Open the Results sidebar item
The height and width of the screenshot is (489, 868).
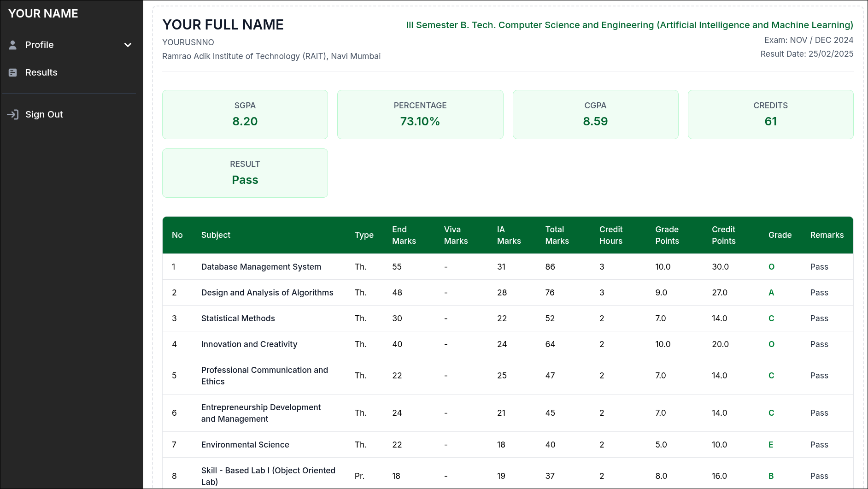(x=69, y=72)
